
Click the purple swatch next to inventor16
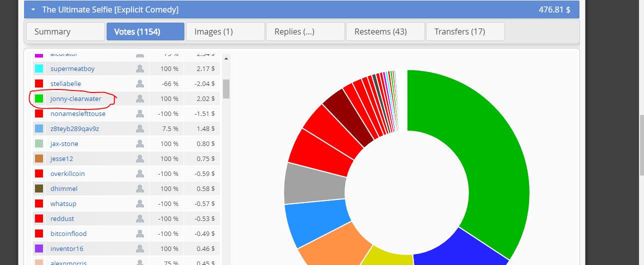click(x=39, y=248)
